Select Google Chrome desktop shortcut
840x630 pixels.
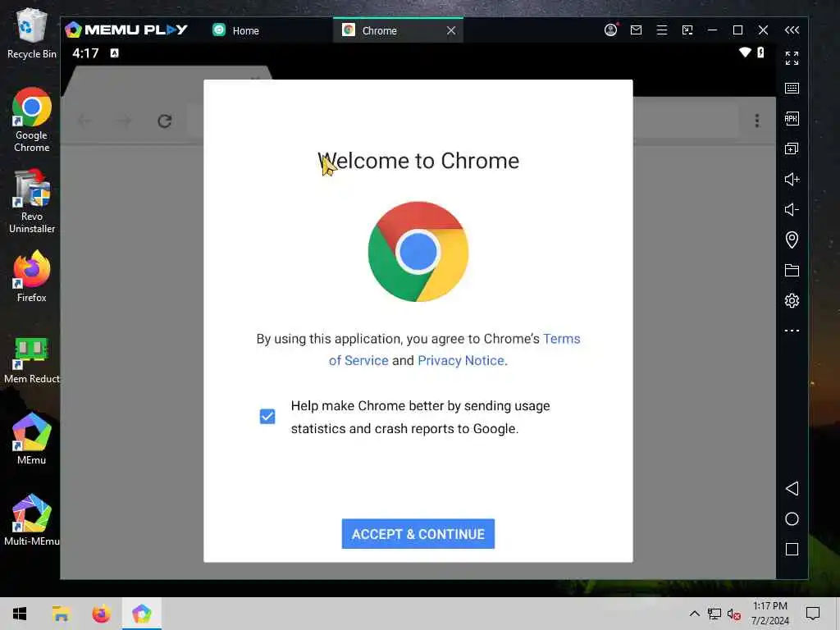coord(32,120)
